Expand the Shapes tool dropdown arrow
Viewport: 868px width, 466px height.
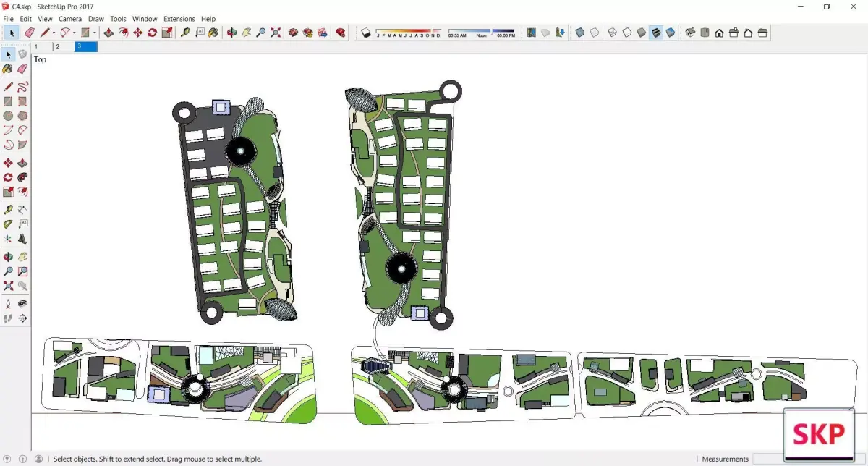(94, 33)
